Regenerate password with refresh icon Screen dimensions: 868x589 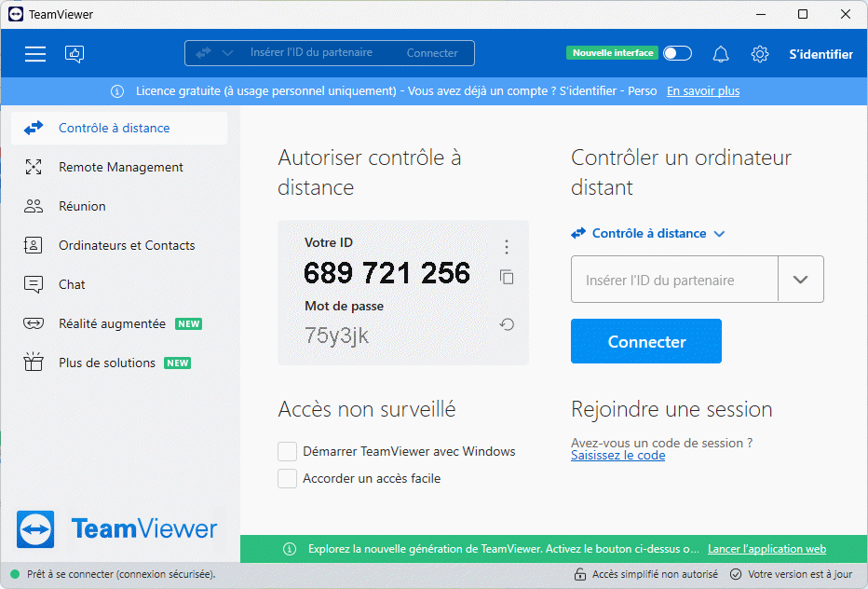[507, 324]
